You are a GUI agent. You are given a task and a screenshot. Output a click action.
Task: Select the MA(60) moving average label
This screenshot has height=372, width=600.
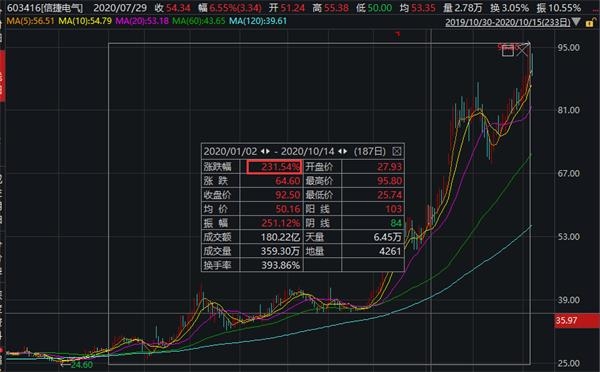click(199, 21)
